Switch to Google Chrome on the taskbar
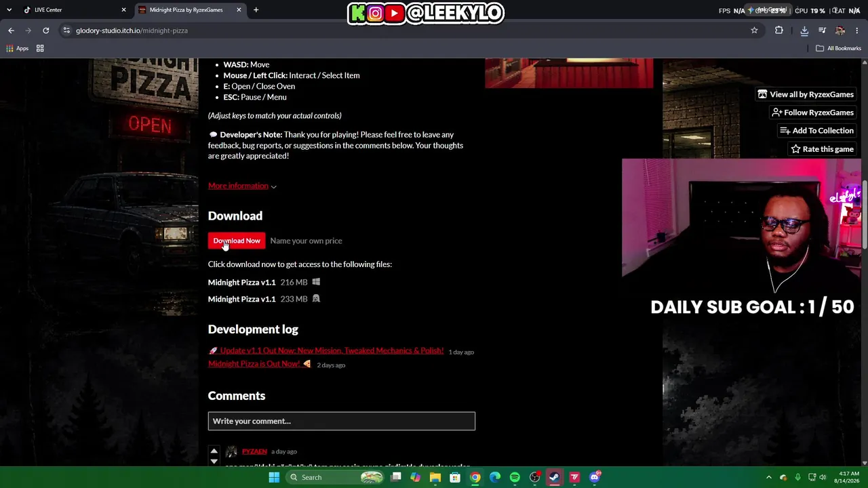Viewport: 868px width, 488px height. [475, 477]
